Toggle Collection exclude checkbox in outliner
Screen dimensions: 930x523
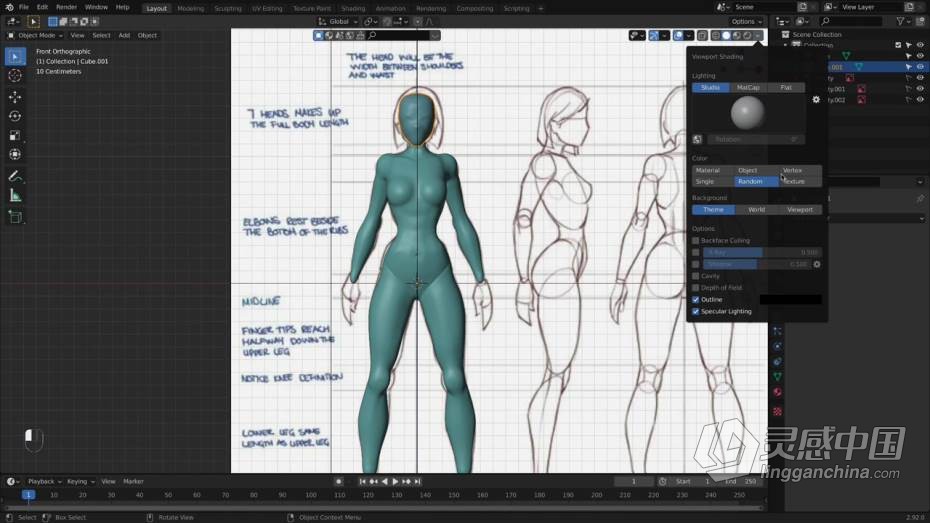point(898,45)
